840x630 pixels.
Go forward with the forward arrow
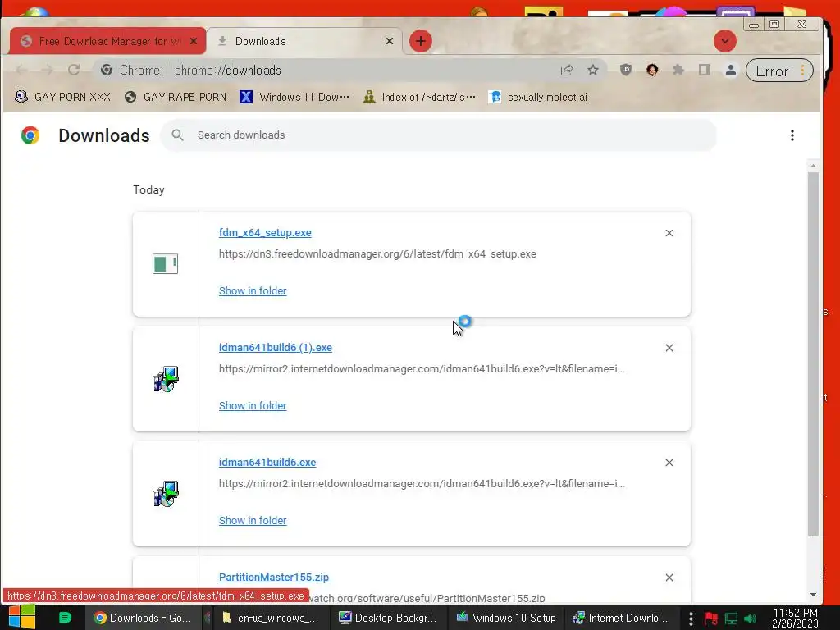(47, 71)
